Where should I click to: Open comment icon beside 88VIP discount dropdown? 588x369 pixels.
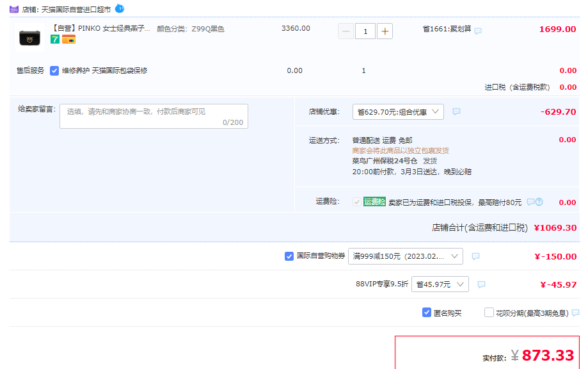click(x=482, y=284)
